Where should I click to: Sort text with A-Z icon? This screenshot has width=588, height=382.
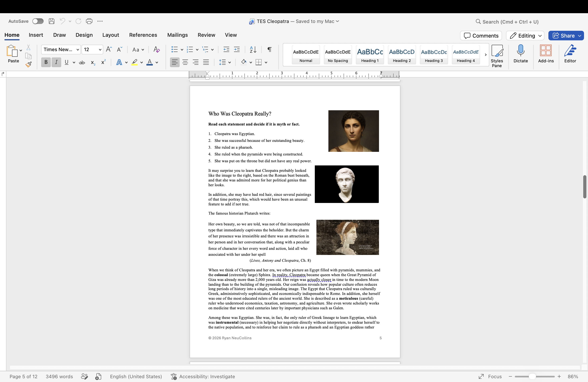[x=253, y=50]
